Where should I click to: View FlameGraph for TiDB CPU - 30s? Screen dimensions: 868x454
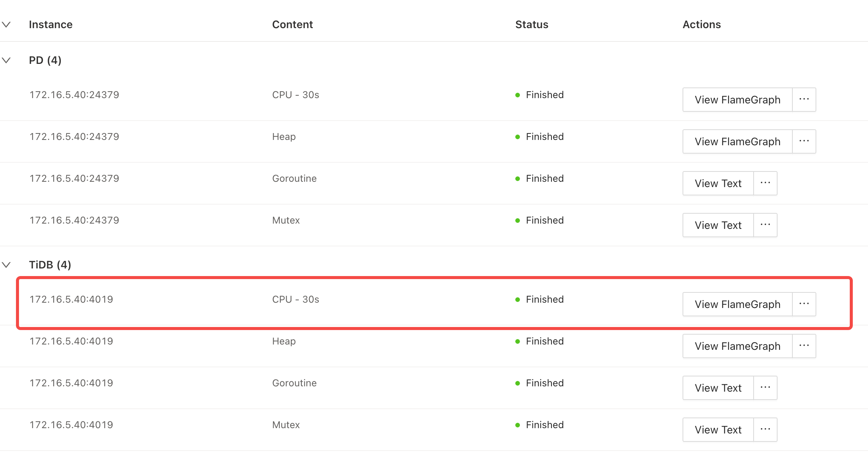pos(737,304)
